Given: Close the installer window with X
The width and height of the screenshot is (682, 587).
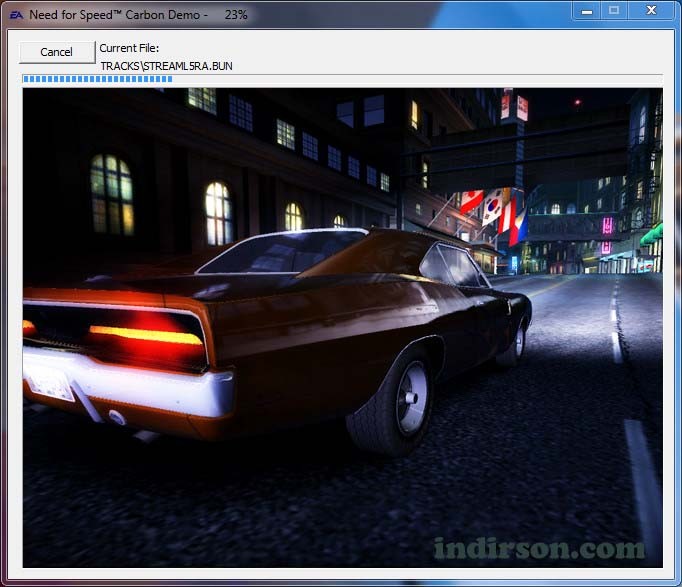Looking at the screenshot, I should point(651,10).
